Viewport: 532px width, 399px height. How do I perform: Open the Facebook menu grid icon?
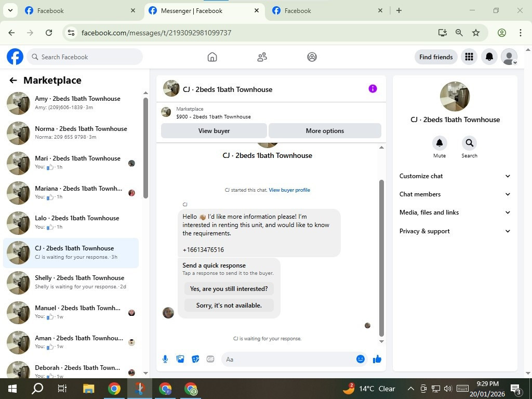click(x=469, y=57)
